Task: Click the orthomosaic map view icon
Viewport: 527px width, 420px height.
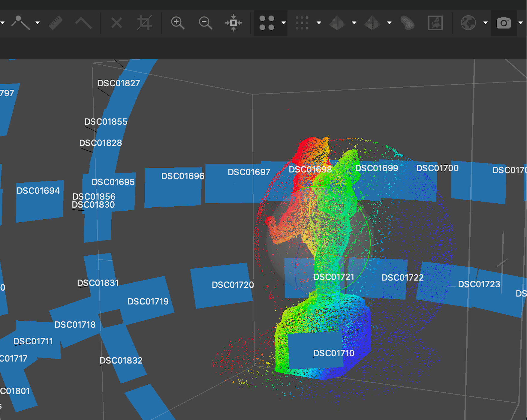Action: (435, 23)
